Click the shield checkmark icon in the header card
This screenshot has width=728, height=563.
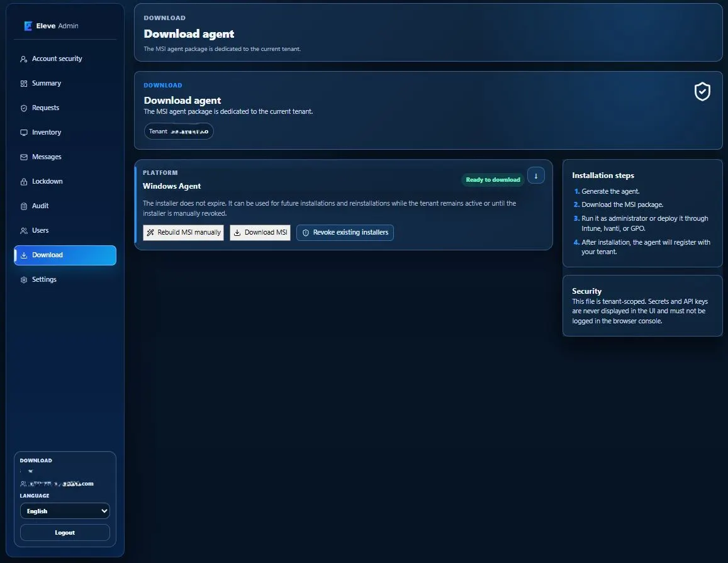[702, 91]
